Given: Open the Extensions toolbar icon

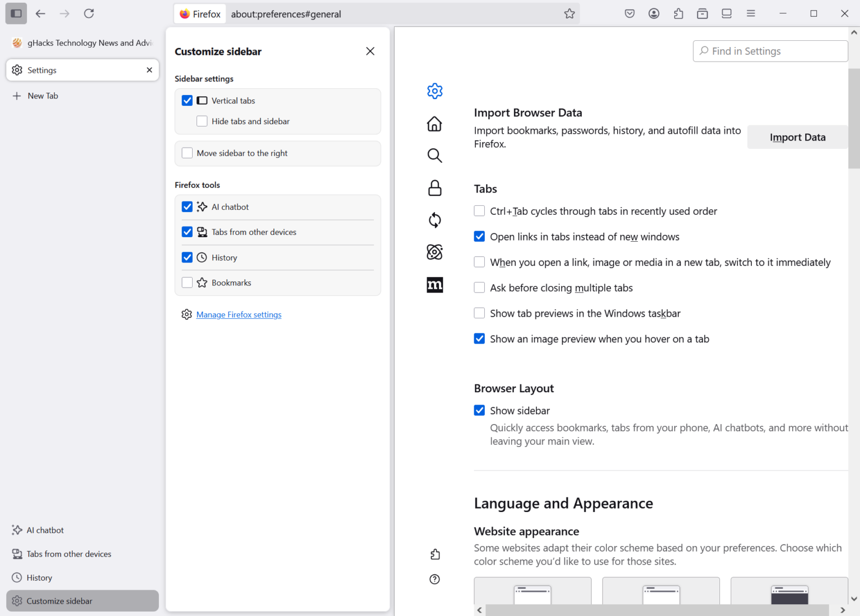Looking at the screenshot, I should pos(678,13).
